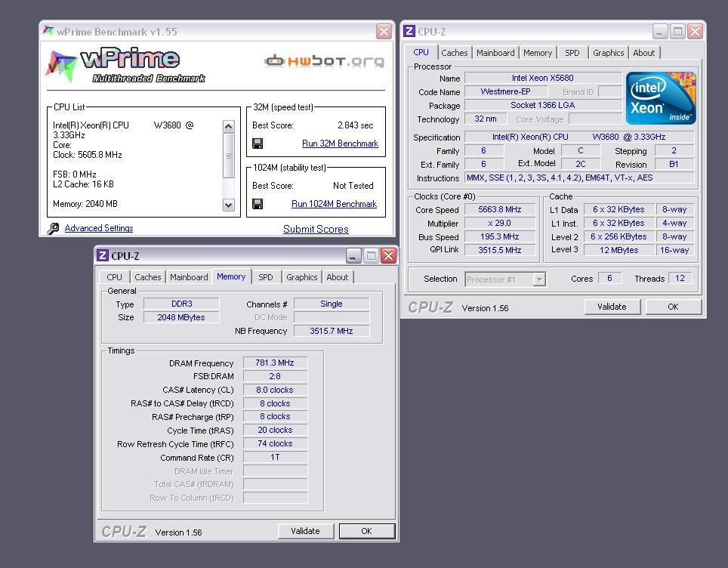Click the FSB:DRAM ratio value 2:8
Screen dimensions: 728x568
pyautogui.click(x=275, y=376)
